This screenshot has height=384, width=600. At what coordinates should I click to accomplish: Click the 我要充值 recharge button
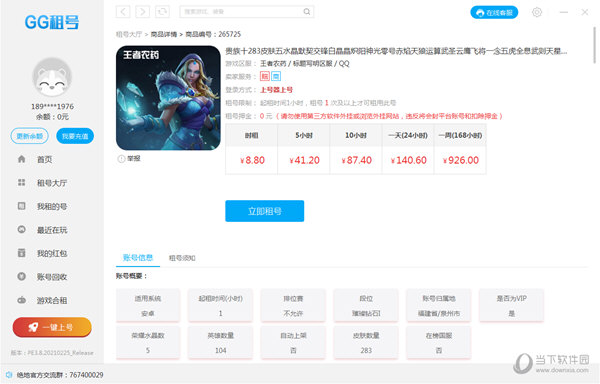75,136
